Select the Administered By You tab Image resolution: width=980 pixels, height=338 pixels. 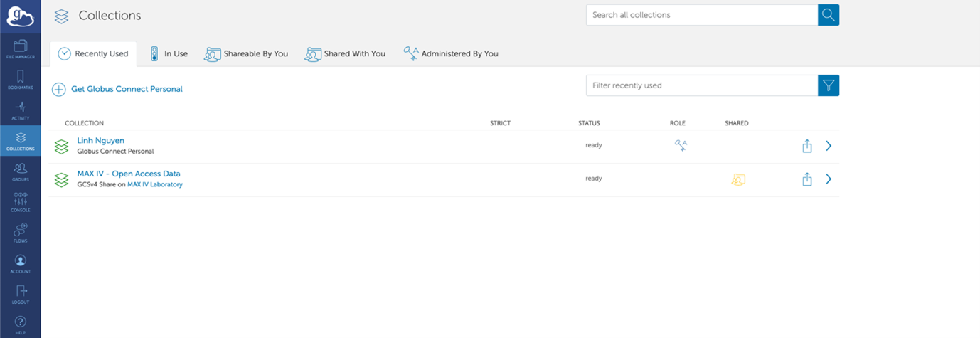(451, 53)
